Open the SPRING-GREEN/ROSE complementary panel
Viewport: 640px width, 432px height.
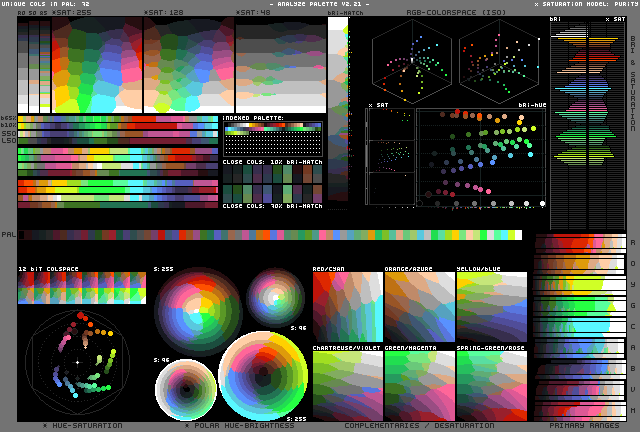[x=492, y=386]
